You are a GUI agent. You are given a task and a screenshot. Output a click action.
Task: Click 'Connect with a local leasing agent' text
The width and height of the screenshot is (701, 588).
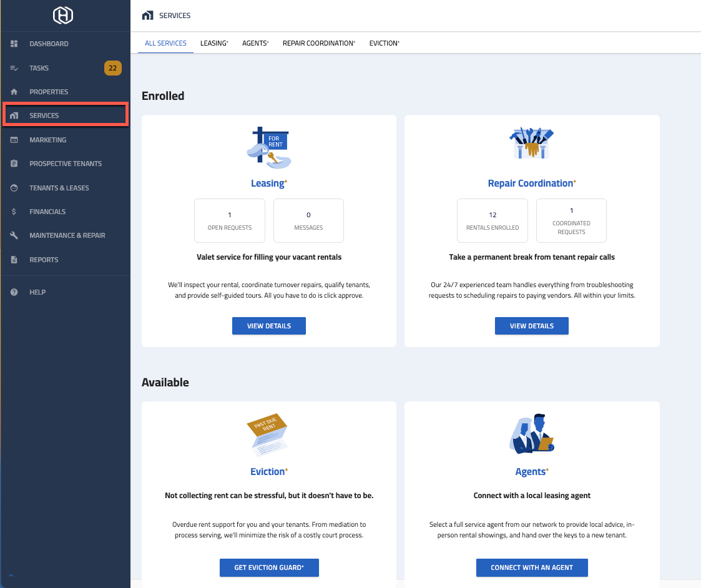point(532,496)
